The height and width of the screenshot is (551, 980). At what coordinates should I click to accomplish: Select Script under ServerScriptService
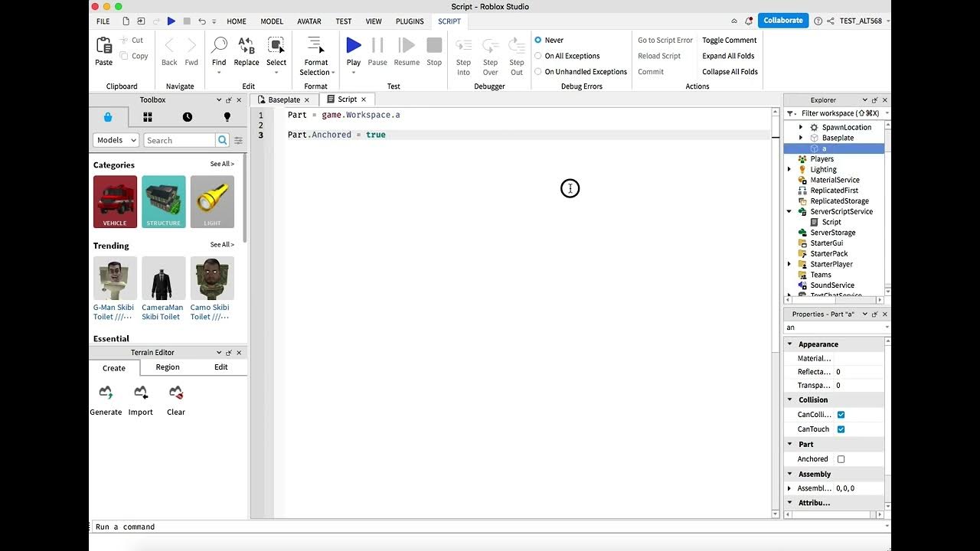coord(831,222)
